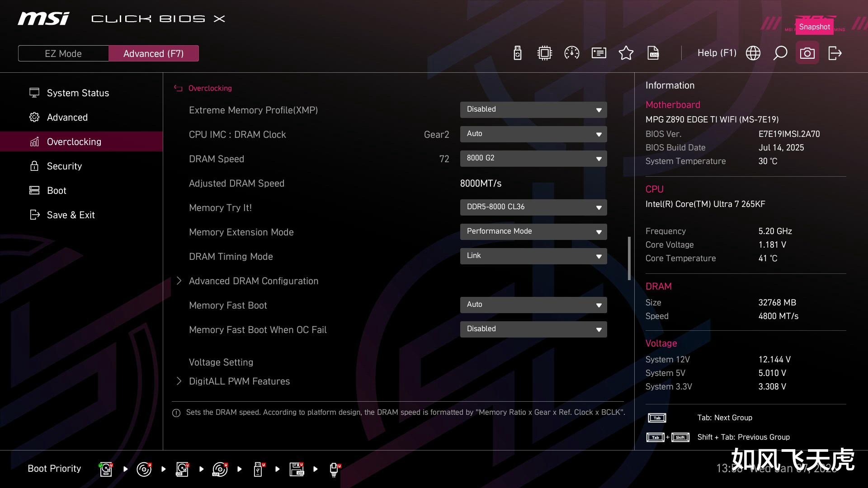
Task: Open search with the magnifier icon
Action: click(x=780, y=53)
